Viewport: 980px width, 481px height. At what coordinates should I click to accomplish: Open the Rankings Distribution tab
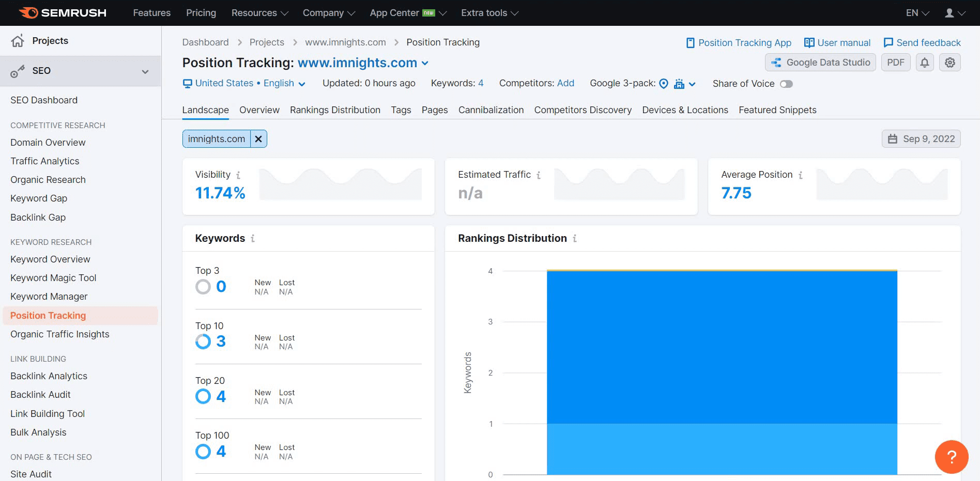pyautogui.click(x=335, y=110)
